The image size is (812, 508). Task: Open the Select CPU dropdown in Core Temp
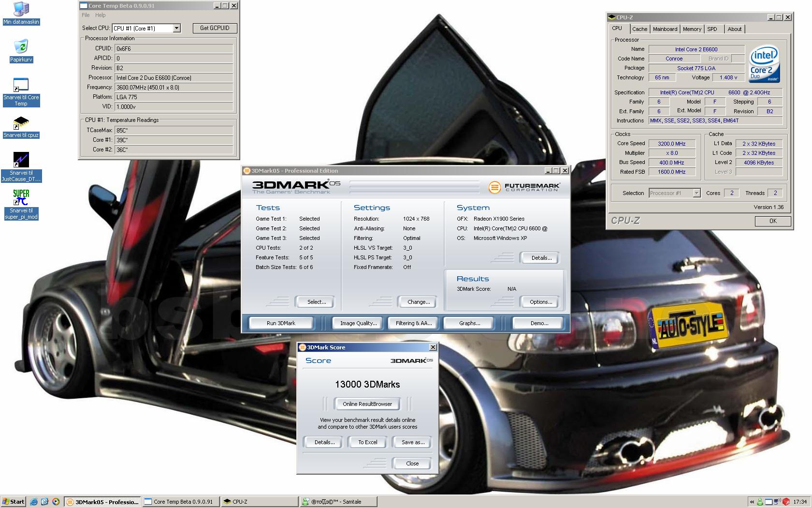pos(176,28)
